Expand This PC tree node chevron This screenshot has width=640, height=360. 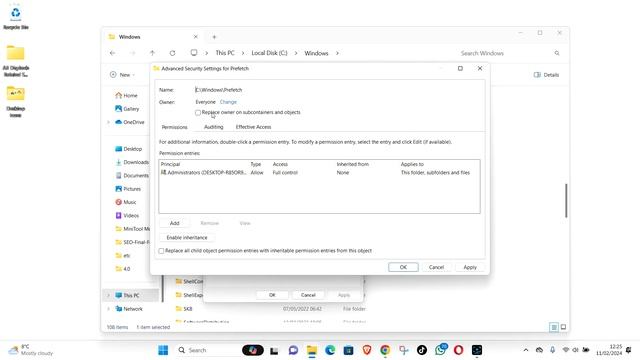tap(109, 295)
